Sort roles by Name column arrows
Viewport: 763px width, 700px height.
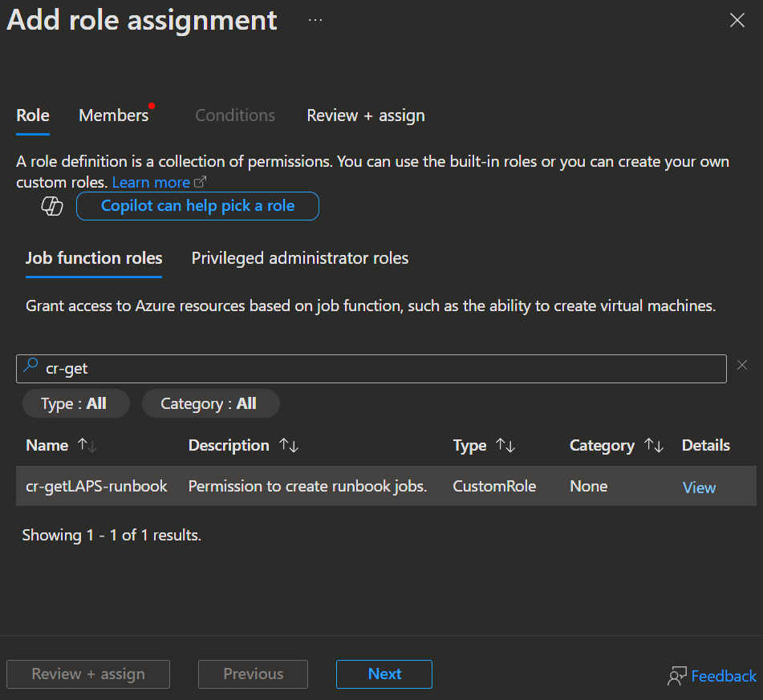pyautogui.click(x=87, y=446)
